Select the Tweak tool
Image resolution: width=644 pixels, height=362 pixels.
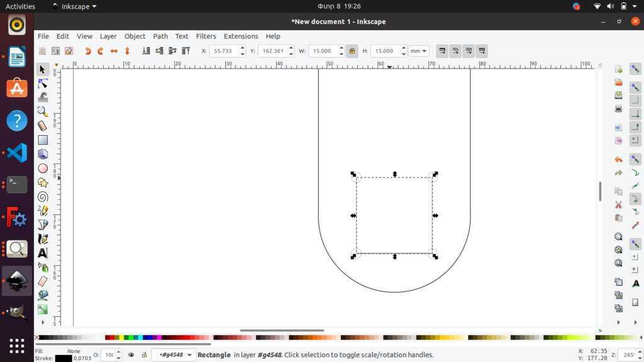(x=42, y=97)
